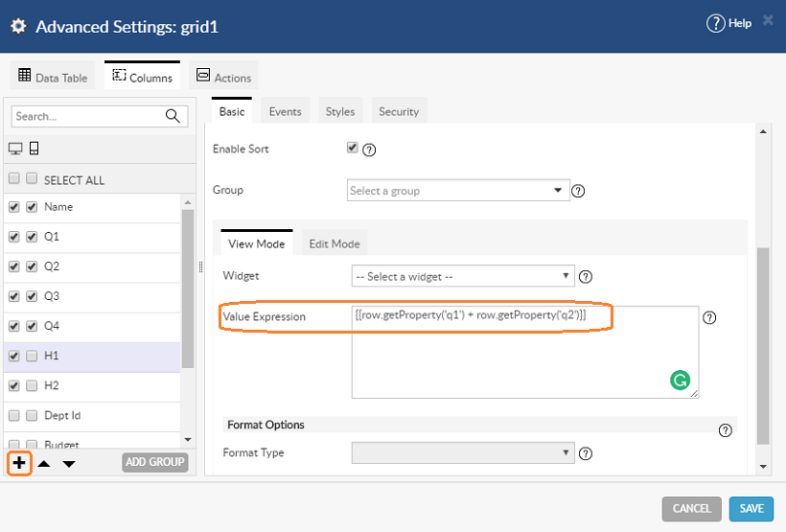The image size is (786, 532).
Task: Check desktop checkbox for Dept Id
Action: tap(14, 416)
